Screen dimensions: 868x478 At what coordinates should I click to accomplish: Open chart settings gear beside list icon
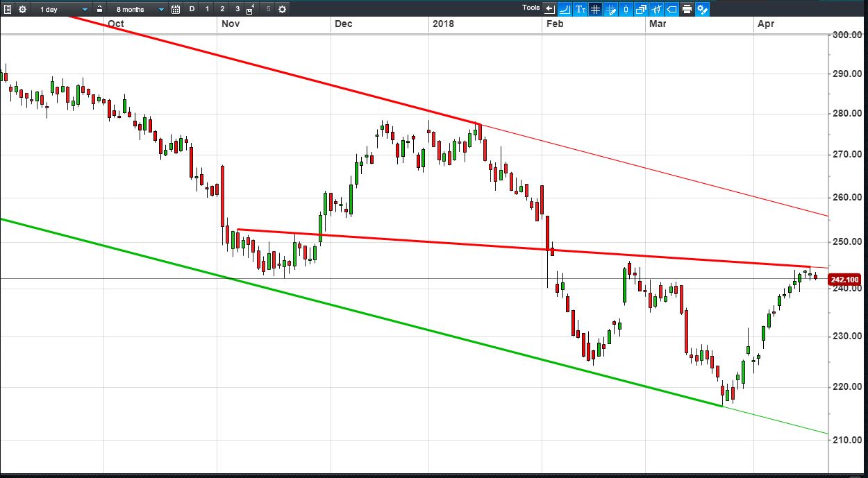click(22, 9)
